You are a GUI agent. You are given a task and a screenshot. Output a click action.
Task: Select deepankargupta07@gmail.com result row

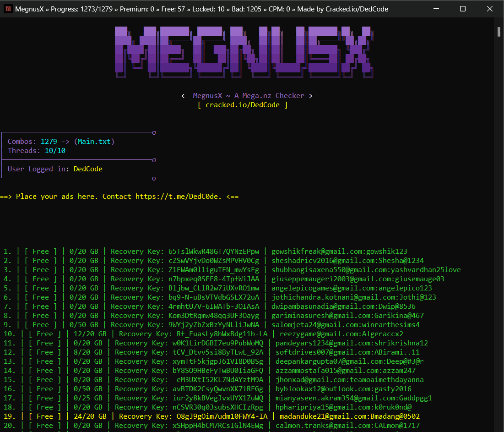[x=214, y=361]
